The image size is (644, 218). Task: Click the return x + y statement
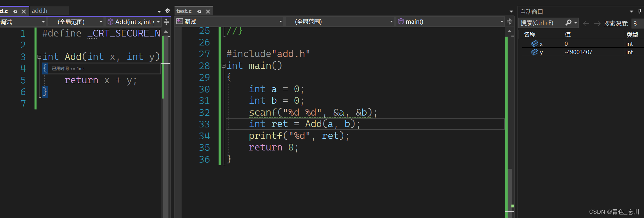[101, 80]
